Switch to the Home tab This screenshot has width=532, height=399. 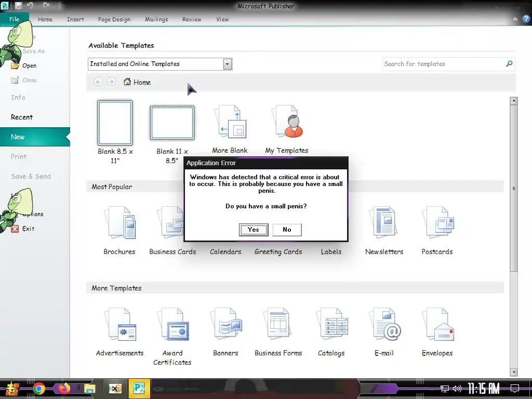tap(45, 19)
